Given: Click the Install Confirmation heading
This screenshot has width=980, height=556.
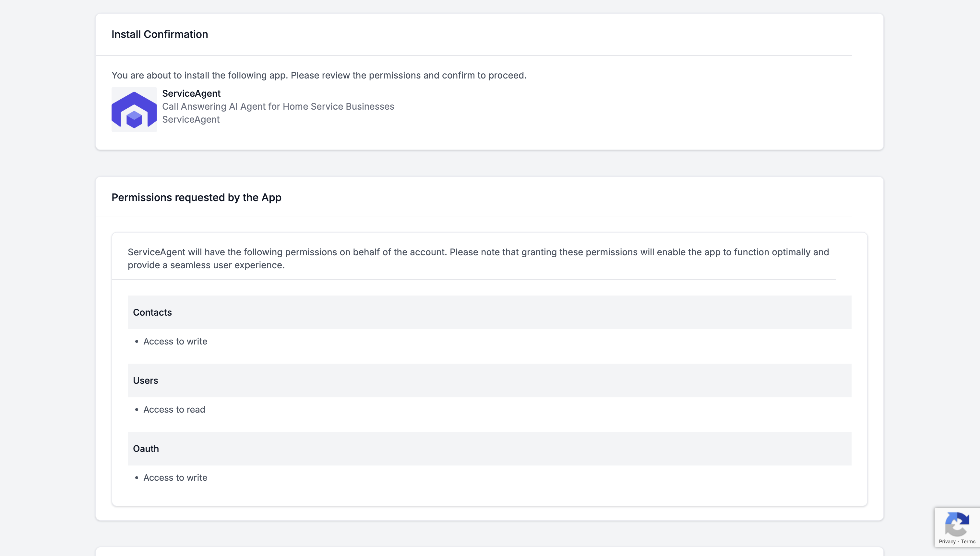Looking at the screenshot, I should (160, 34).
